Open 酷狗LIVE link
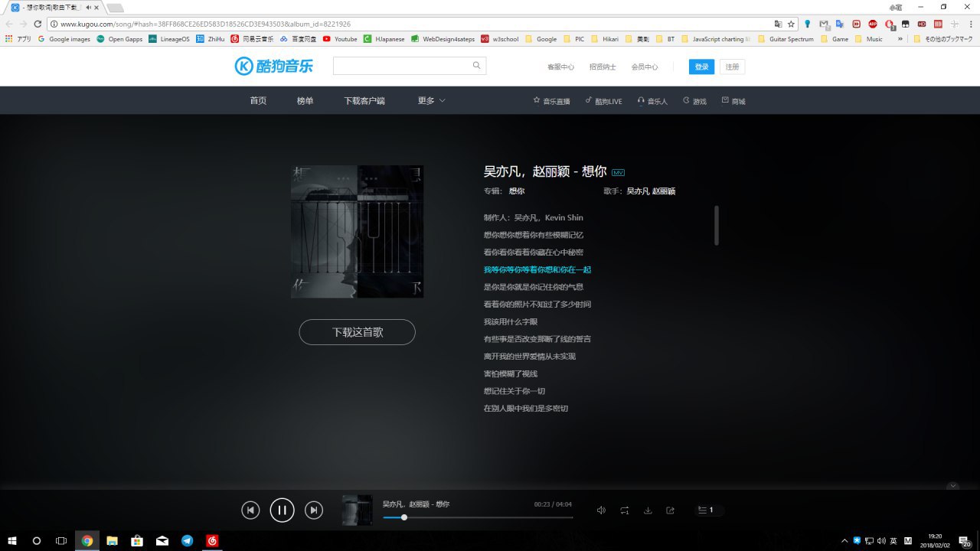 [604, 101]
